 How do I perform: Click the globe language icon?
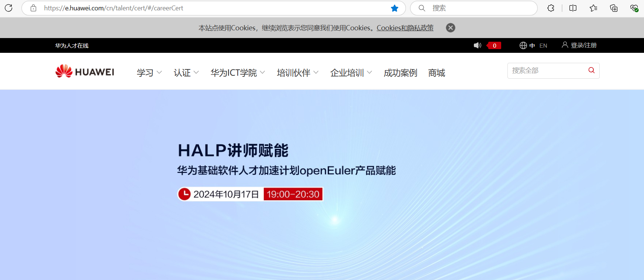[523, 45]
